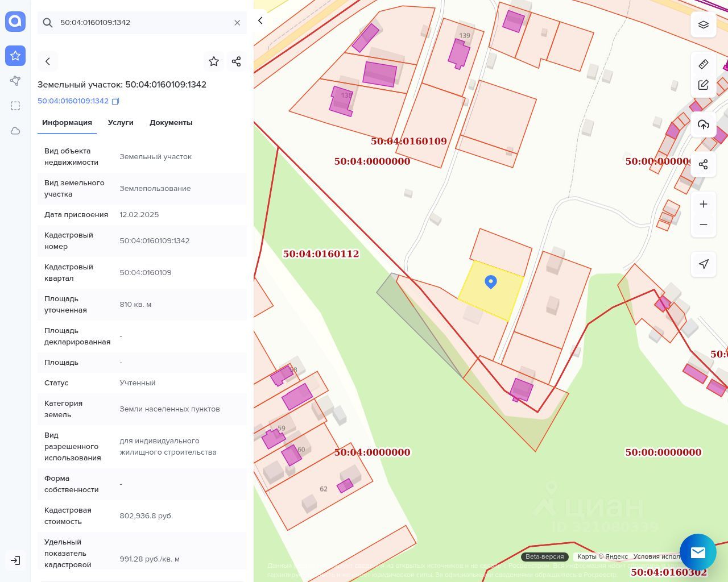Viewport: 728px width, 582px height.
Task: Select the ruler measurement tool
Action: [704, 64]
